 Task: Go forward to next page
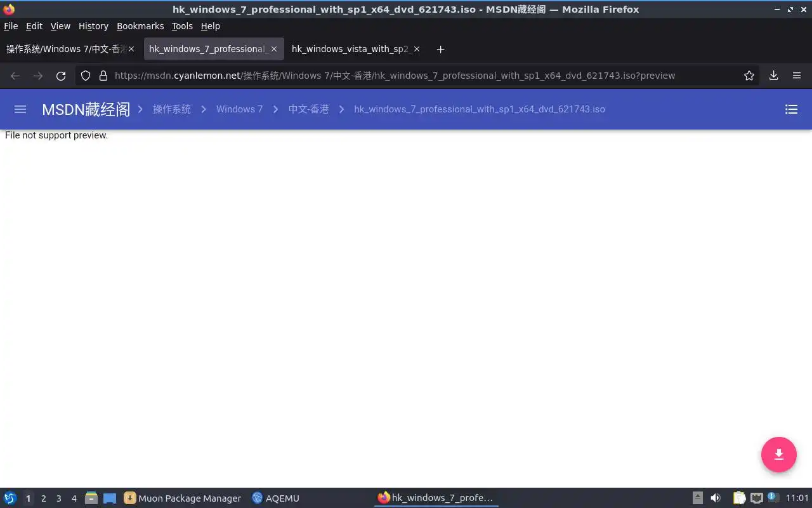(x=38, y=76)
